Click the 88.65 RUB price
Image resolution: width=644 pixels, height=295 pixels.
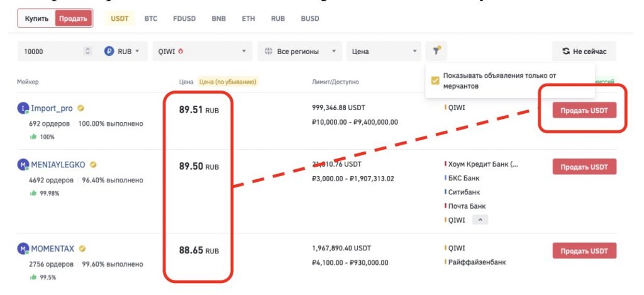(x=199, y=250)
